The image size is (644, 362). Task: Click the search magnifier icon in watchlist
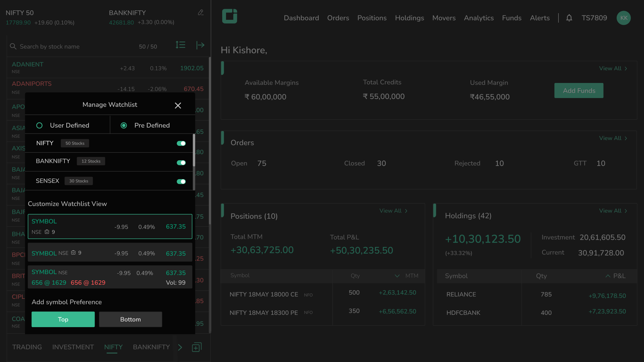(x=13, y=46)
